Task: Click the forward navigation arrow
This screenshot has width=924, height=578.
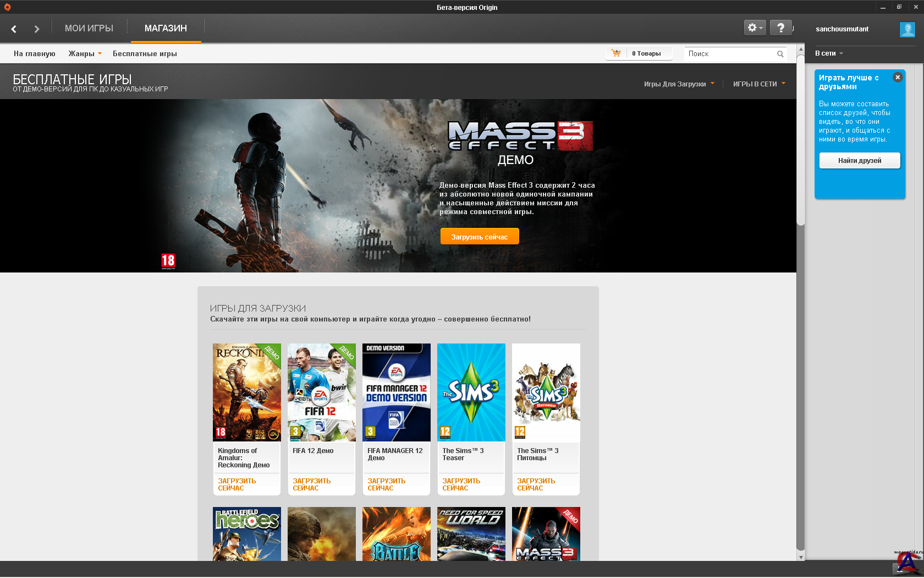Action: (36, 29)
